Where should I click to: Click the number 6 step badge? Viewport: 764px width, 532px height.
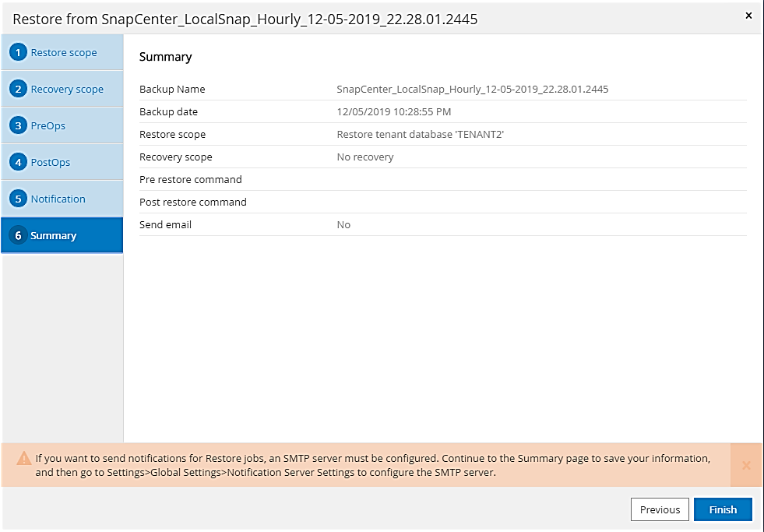coord(18,236)
